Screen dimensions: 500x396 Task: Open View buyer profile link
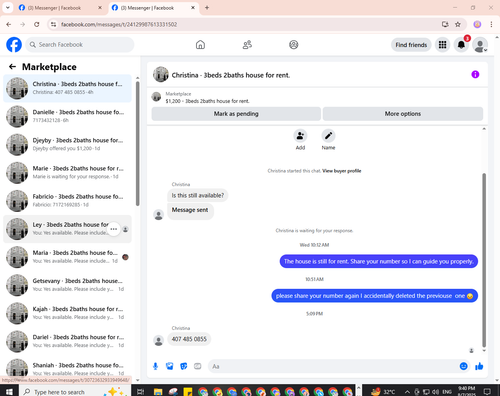(342, 171)
